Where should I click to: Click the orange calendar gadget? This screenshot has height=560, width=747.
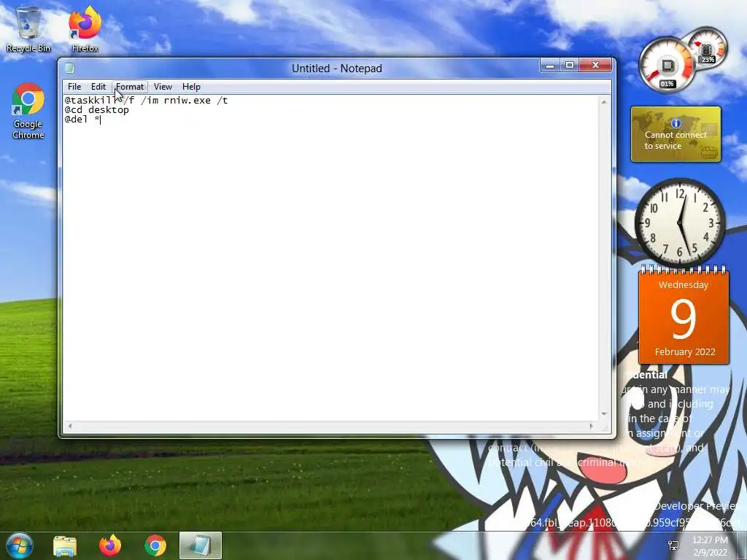tap(684, 316)
